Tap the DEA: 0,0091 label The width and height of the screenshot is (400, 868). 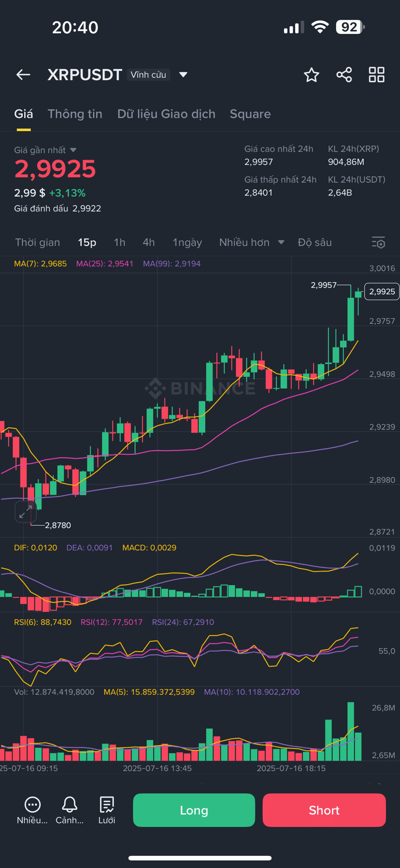click(89, 548)
